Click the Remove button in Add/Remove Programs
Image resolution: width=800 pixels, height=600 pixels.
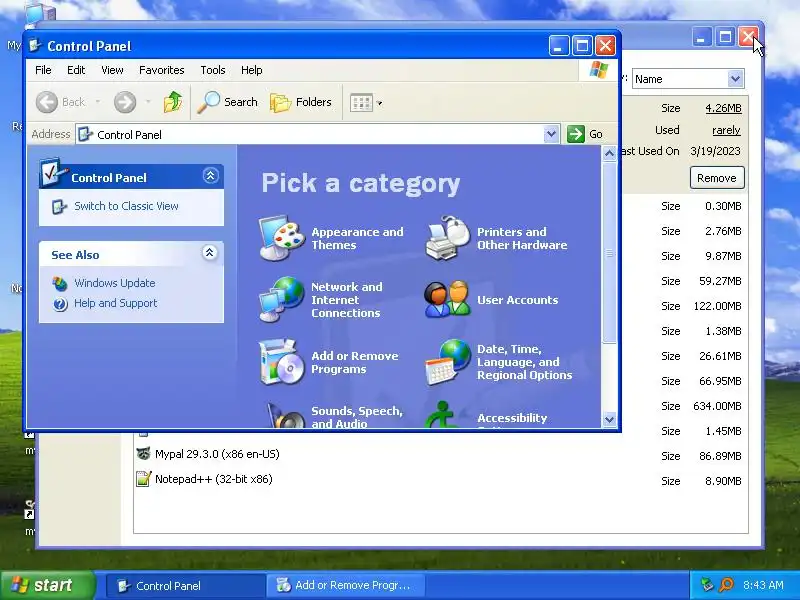pyautogui.click(x=717, y=178)
